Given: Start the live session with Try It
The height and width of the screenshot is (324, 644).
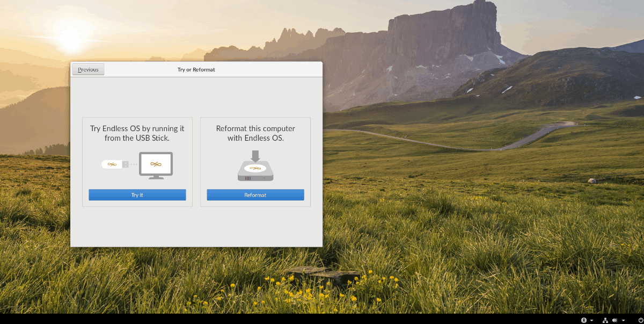Looking at the screenshot, I should [x=137, y=195].
